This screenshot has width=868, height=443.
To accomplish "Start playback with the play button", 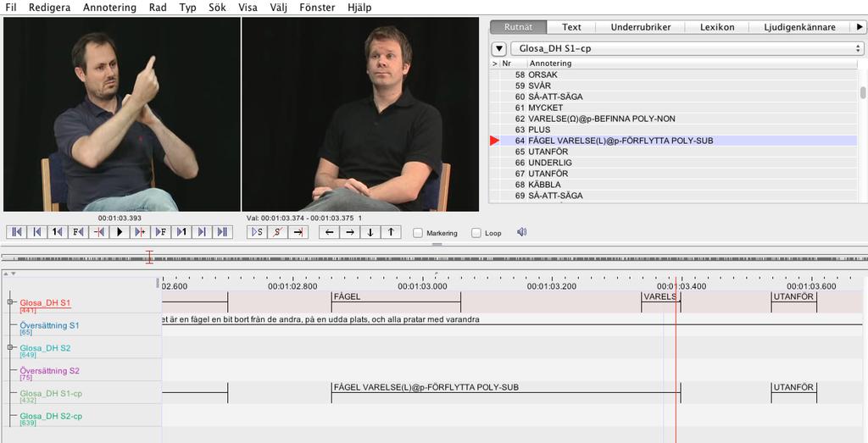I will pos(119,232).
